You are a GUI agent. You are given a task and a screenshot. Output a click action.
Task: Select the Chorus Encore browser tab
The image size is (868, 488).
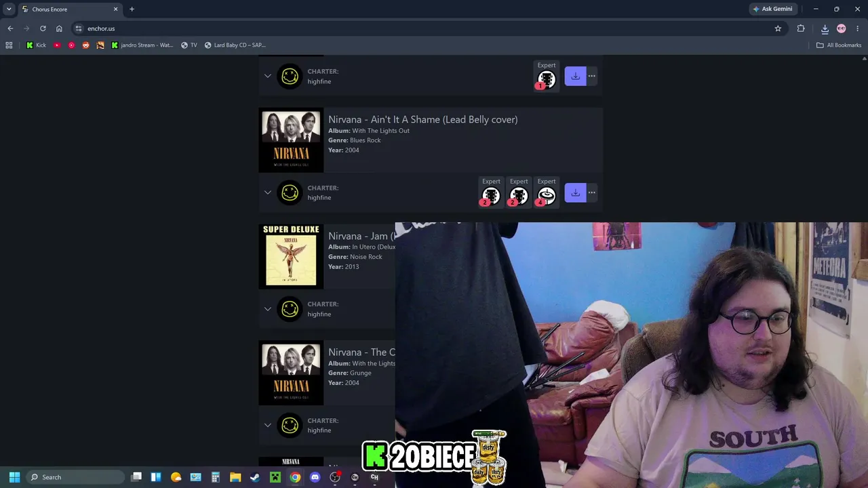69,9
